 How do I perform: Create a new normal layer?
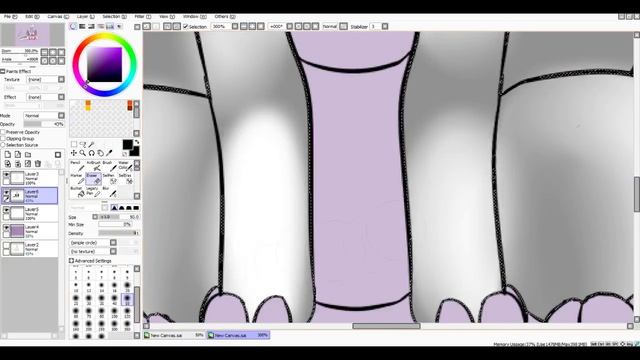coord(8,155)
